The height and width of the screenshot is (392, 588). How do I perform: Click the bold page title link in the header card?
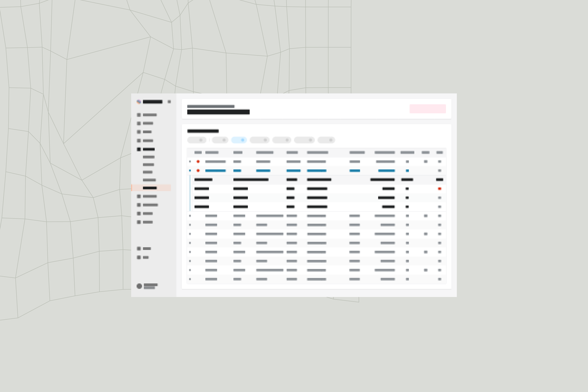[218, 112]
